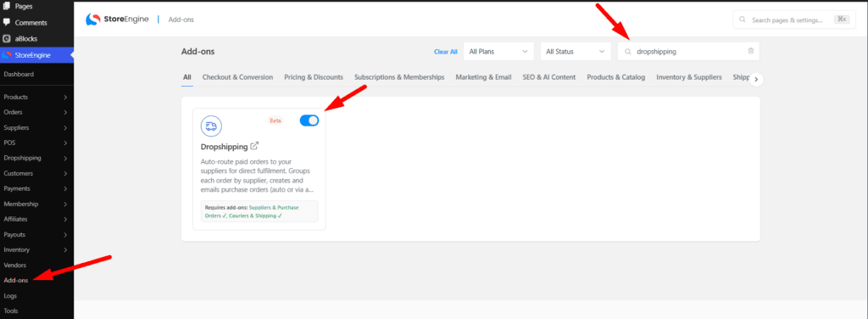Expand Orders submenu arrow

pos(66,113)
